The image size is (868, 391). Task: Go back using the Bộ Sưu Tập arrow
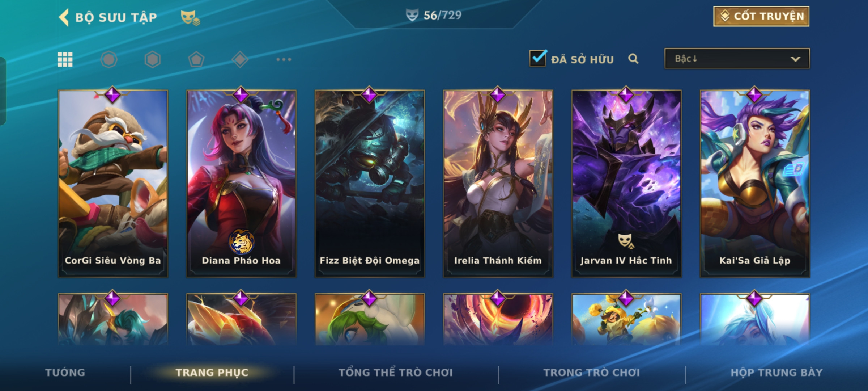[x=64, y=17]
